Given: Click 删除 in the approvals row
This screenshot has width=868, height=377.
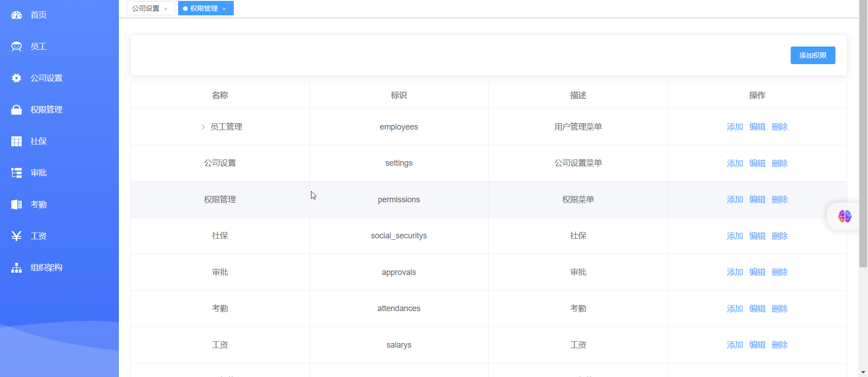Looking at the screenshot, I should [780, 272].
